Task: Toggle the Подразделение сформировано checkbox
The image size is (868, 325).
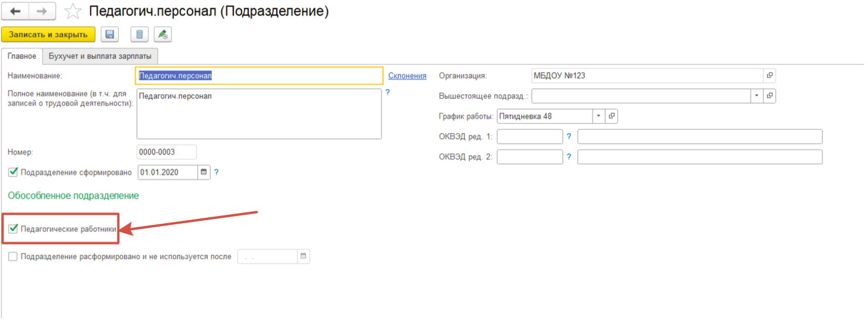Action: [x=13, y=172]
